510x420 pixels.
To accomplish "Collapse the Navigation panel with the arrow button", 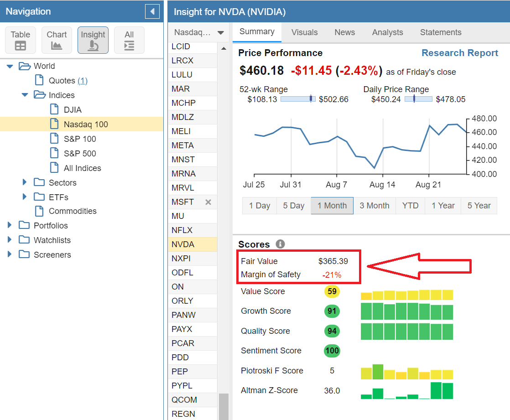I will coord(152,12).
